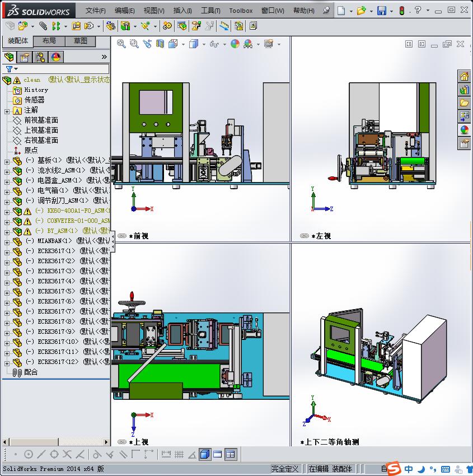Viewport: 473px width, 476px height.
Task: Open the Toolbox menu
Action: pyautogui.click(x=241, y=11)
